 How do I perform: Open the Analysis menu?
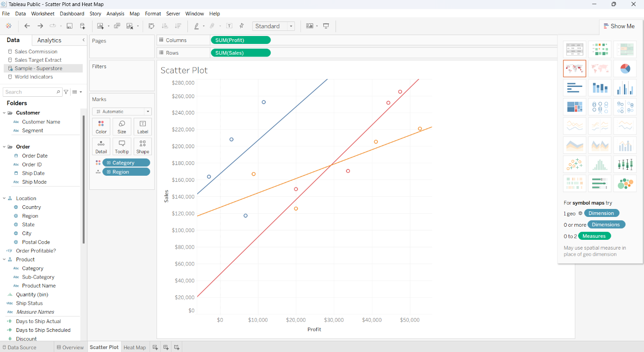[x=115, y=14]
